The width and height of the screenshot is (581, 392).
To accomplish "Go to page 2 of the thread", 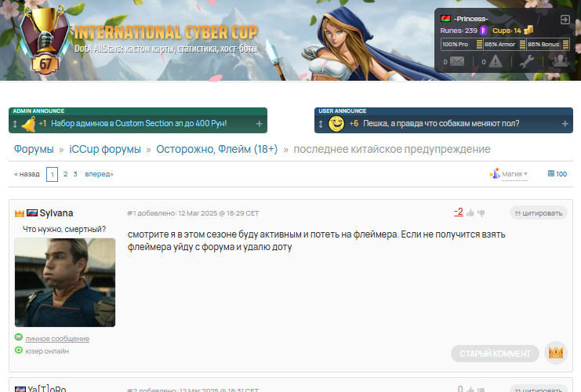I will click(66, 174).
